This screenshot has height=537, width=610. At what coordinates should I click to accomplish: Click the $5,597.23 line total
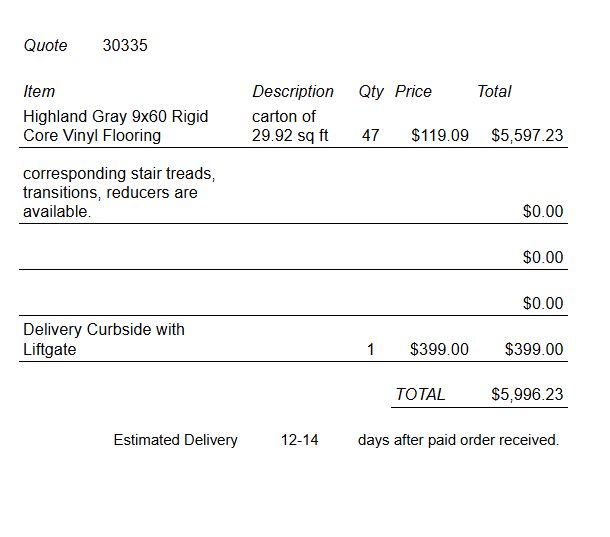coord(527,135)
